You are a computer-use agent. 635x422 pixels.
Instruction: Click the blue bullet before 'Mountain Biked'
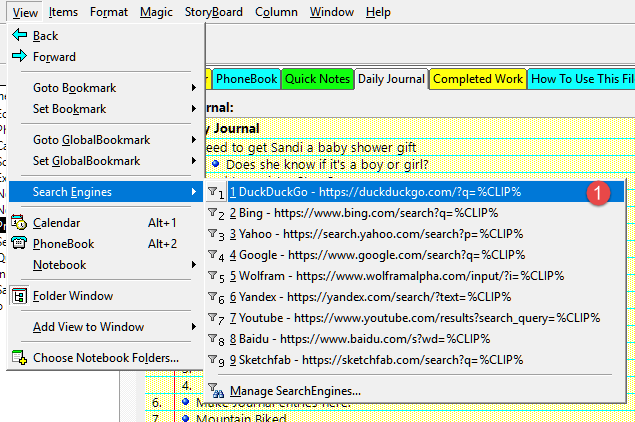coord(185,418)
